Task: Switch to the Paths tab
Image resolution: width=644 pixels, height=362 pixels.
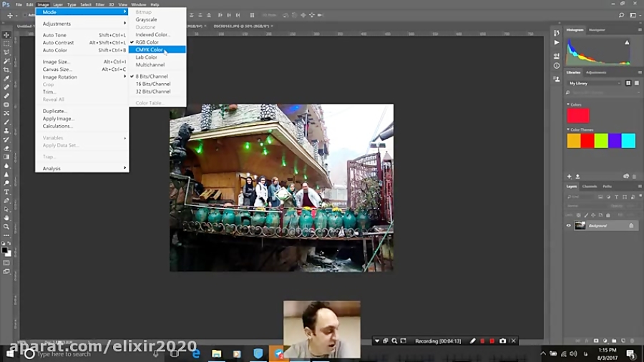Action: [x=607, y=186]
